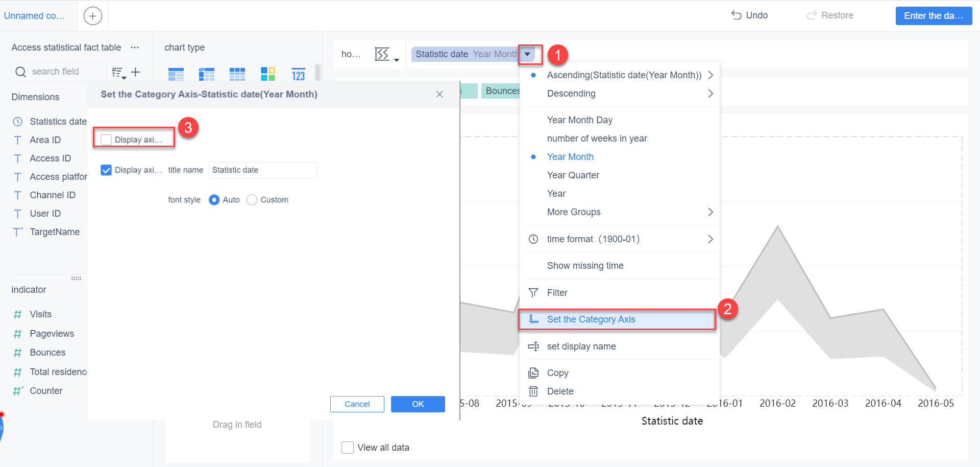Enable the View all data checkbox

(348, 448)
